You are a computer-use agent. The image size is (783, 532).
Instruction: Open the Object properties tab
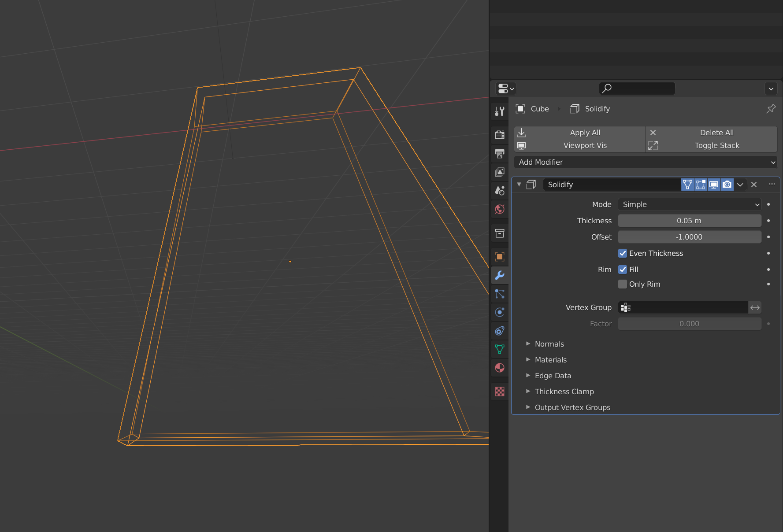pos(499,256)
